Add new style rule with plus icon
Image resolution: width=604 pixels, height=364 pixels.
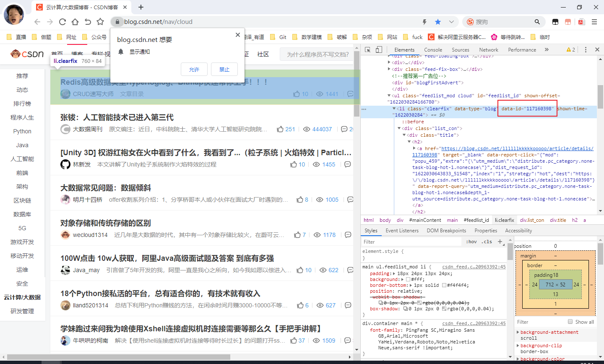coord(500,242)
